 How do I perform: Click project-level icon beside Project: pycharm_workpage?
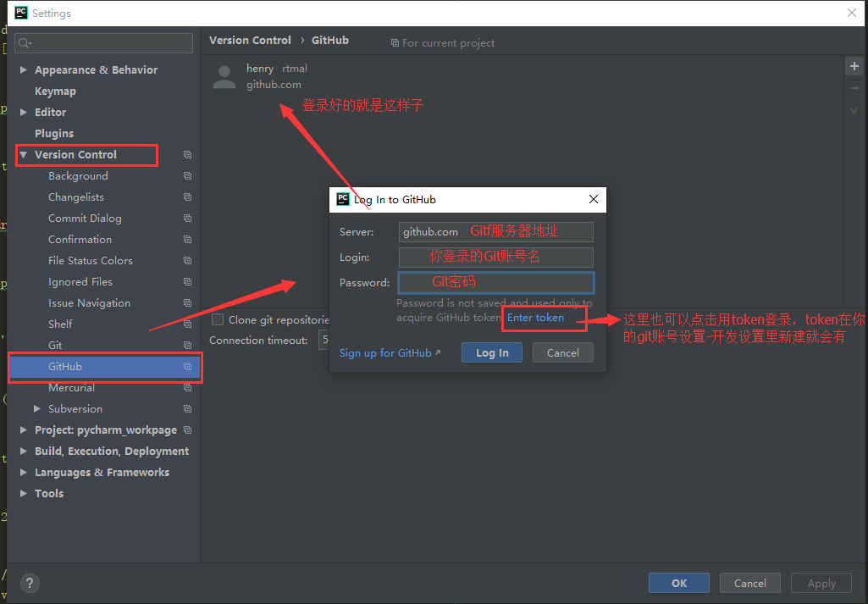(188, 429)
